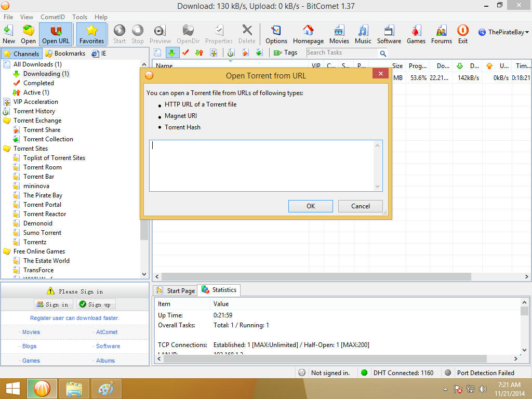Open the Music toolbar icon
The image size is (532, 399).
[x=363, y=34]
